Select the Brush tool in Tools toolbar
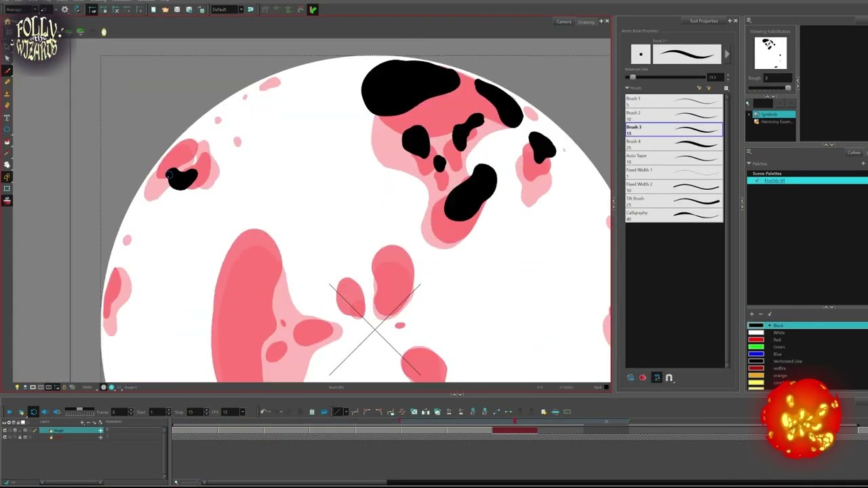868x488 pixels. [x=7, y=71]
